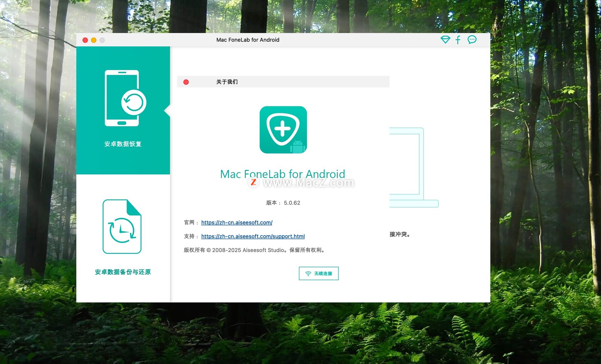This screenshot has height=364, width=601.
Task: Close the Mac FoneLab main window
Action: (x=85, y=40)
